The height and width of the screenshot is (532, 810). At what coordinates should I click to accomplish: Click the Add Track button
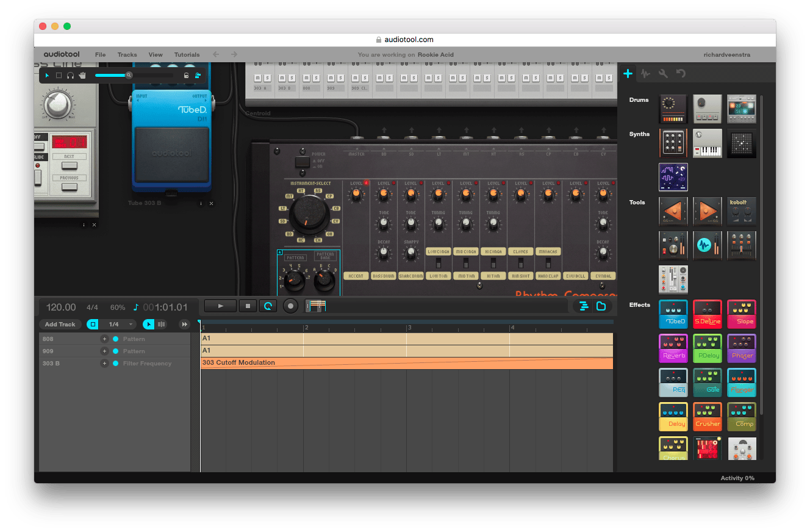tap(60, 324)
